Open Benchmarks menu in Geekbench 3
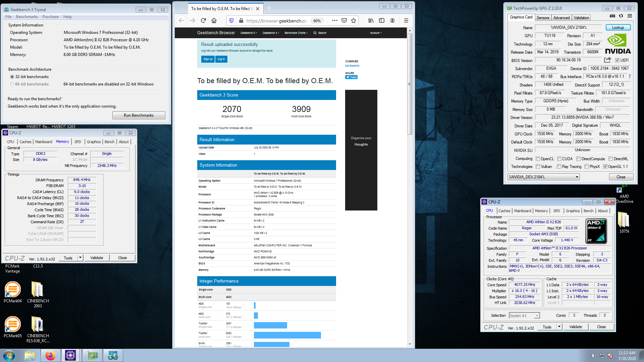Image resolution: width=644 pixels, height=362 pixels. (x=27, y=17)
